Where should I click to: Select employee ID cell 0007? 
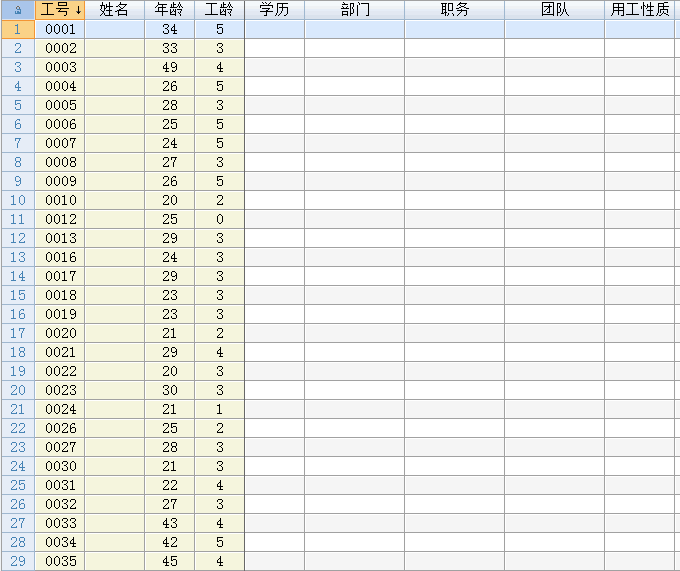[x=60, y=143]
